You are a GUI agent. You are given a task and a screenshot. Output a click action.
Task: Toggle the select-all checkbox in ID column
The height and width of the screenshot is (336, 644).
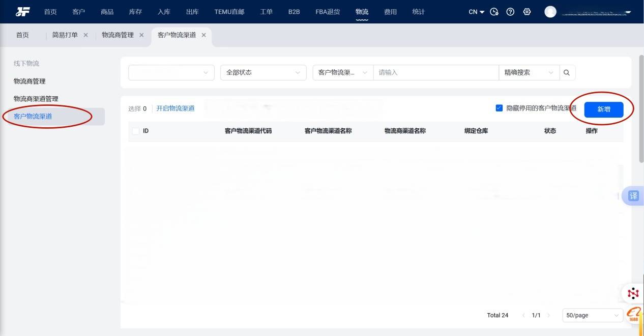click(136, 131)
